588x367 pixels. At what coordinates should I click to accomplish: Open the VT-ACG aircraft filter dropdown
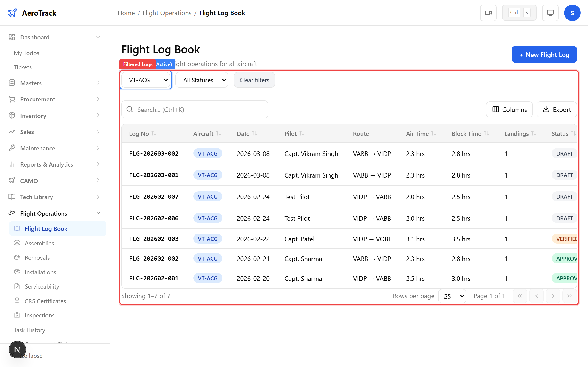pos(145,80)
